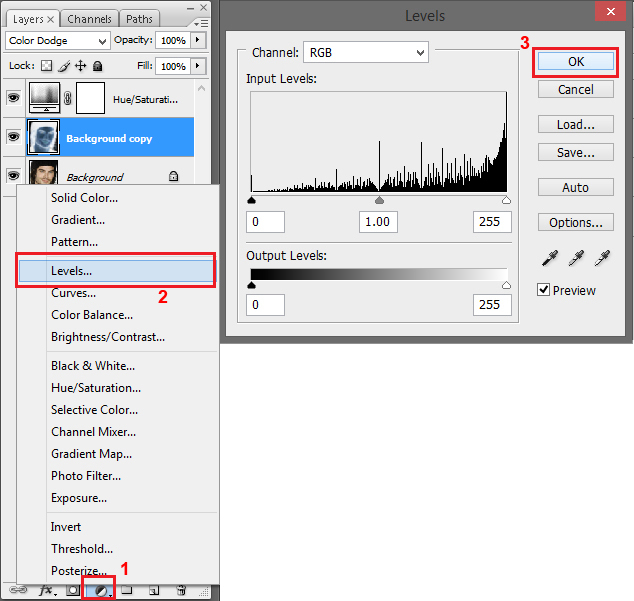Click the Auto button in Levels
Viewport: 634px width, 601px height.
click(575, 187)
